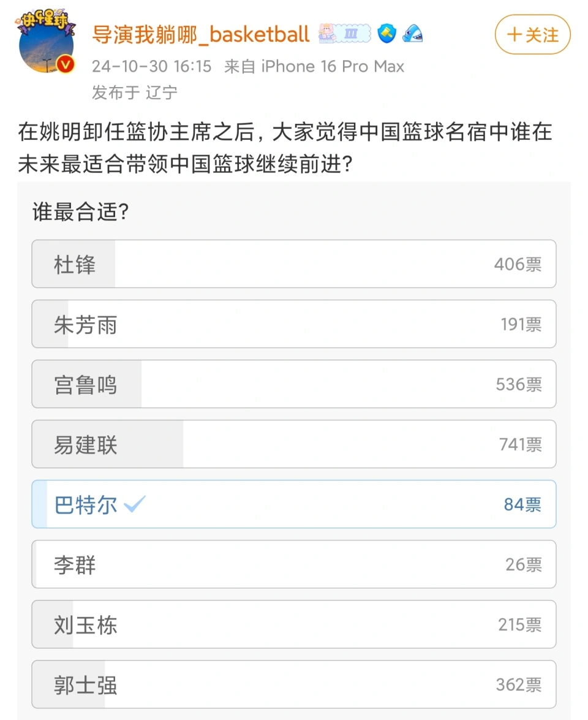Tap the 发布于 辽宁 location text
This screenshot has width=588, height=720.
point(135,93)
